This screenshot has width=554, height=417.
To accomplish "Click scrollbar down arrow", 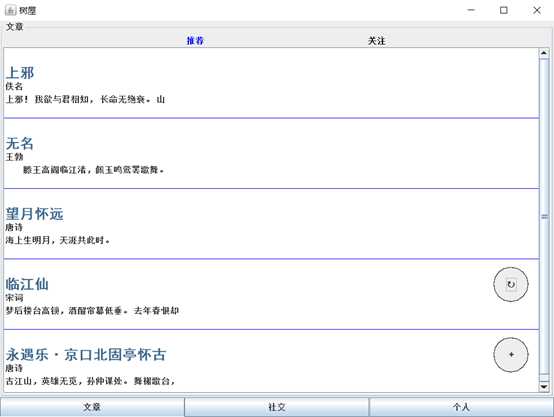I will coord(544,387).
